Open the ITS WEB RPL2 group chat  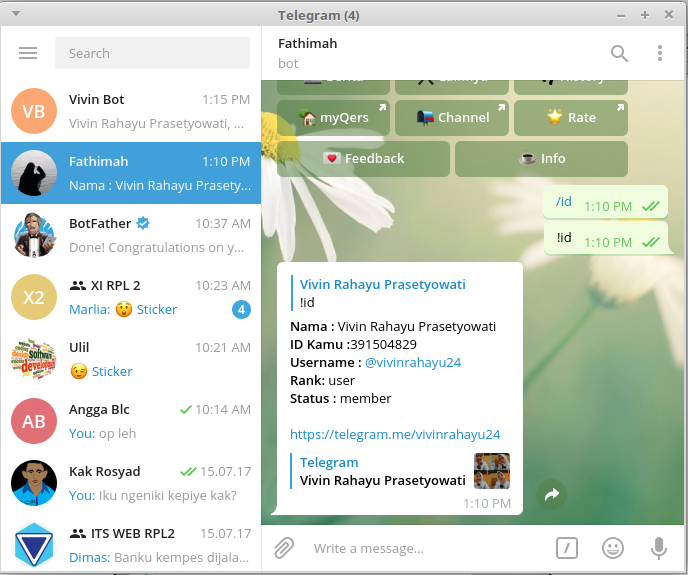point(131,544)
